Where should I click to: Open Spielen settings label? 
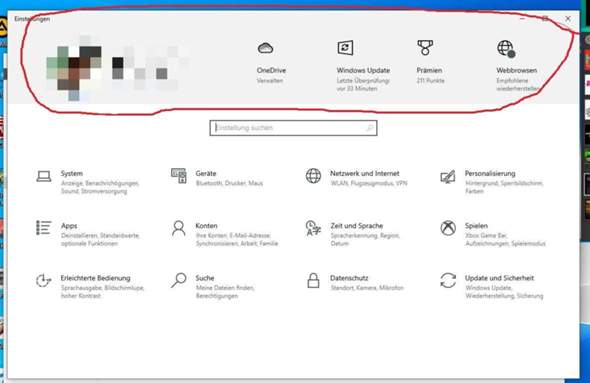476,226
